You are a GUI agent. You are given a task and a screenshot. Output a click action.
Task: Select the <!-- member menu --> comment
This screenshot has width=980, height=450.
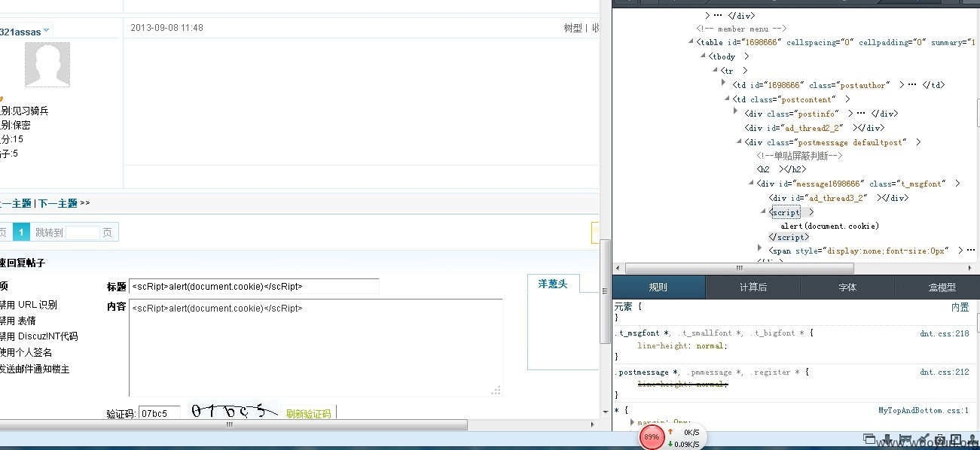[x=741, y=29]
